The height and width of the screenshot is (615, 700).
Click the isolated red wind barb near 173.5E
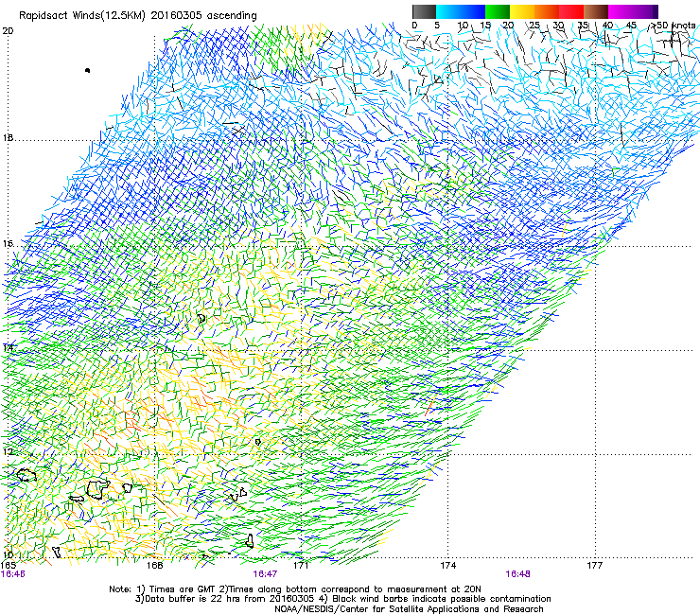[x=429, y=408]
